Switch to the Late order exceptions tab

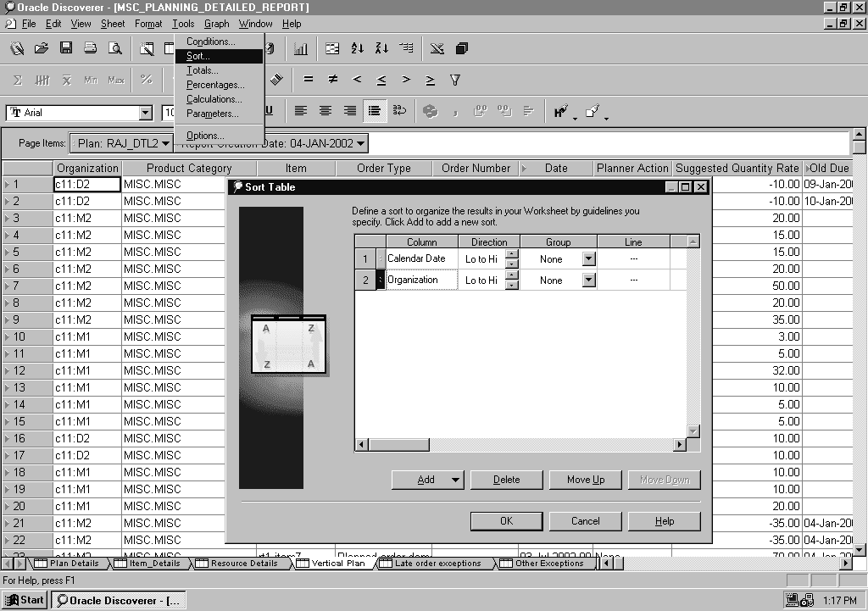pyautogui.click(x=431, y=564)
